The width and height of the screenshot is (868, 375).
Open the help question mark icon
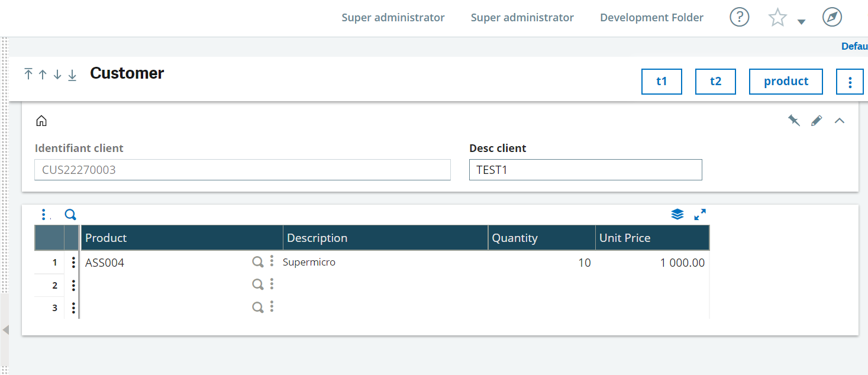[739, 17]
